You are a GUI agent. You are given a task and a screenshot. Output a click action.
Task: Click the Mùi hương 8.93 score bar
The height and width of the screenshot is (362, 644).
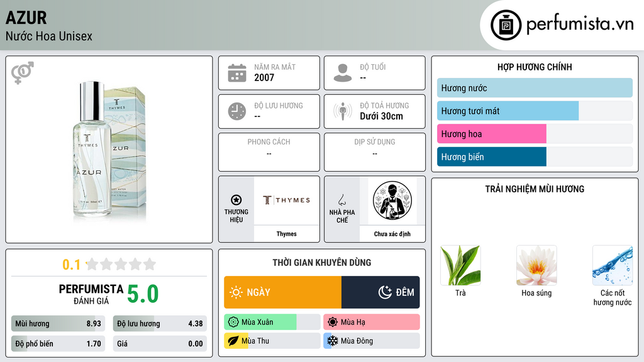(58, 324)
